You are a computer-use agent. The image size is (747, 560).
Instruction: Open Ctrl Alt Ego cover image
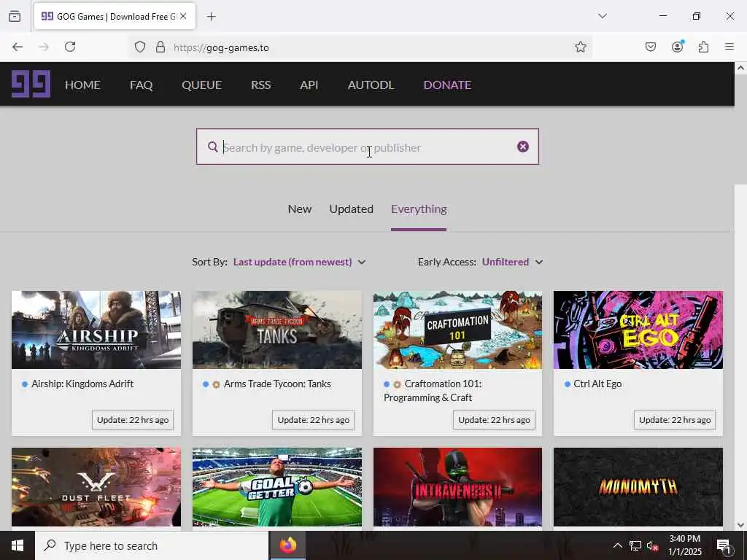(638, 330)
